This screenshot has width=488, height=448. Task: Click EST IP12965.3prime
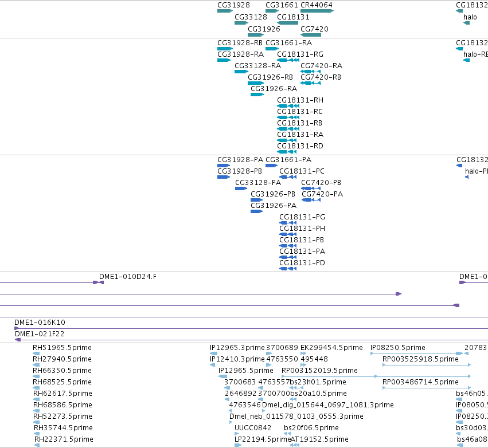pyautogui.click(x=213, y=353)
